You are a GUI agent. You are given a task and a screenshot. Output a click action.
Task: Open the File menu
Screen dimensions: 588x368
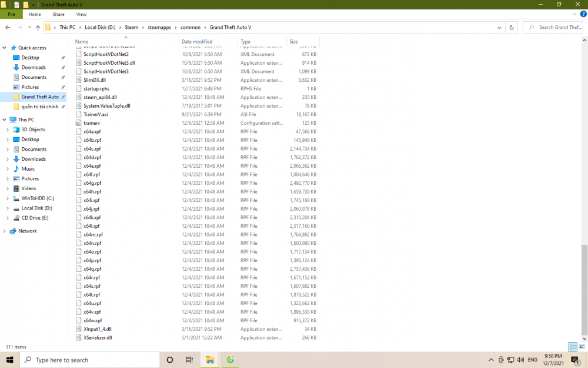click(11, 14)
